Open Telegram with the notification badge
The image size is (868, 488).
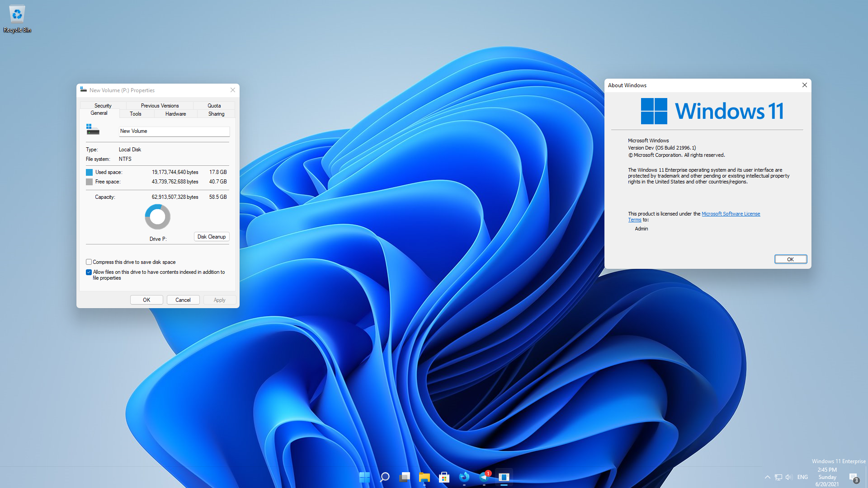[x=484, y=477]
